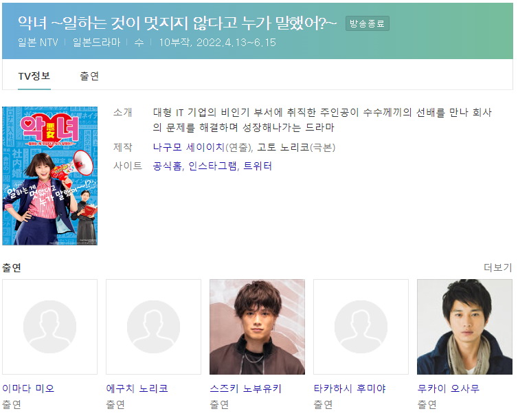Image resolution: width=518 pixels, height=420 pixels.
Task: Open 스즈키 노부유키 name link
Action: tap(245, 388)
